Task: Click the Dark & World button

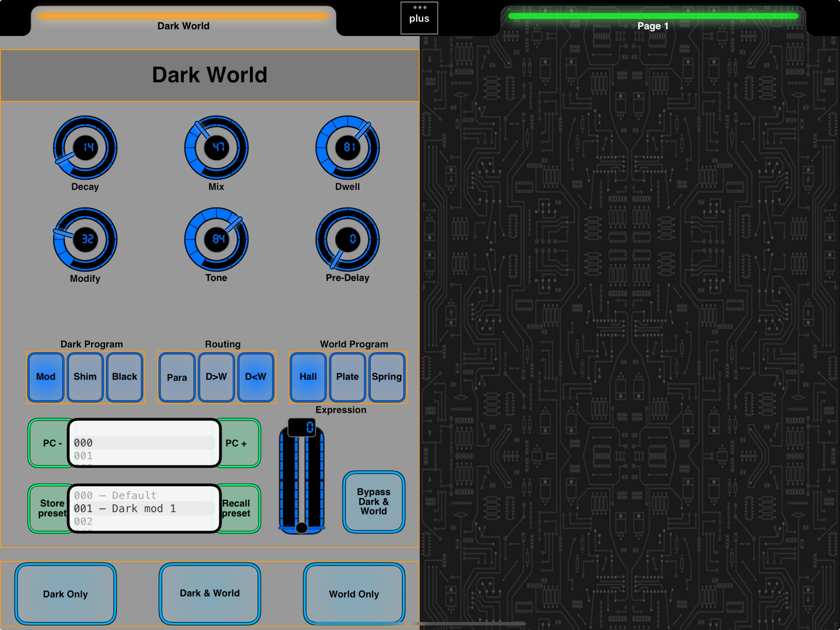Action: pyautogui.click(x=210, y=593)
